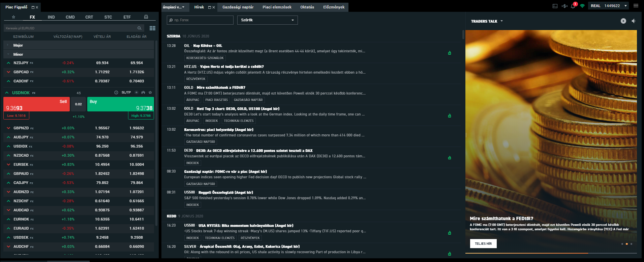The height and width of the screenshot is (262, 644).
Task: Open the basket icon tab next to ETF
Action: [146, 17]
